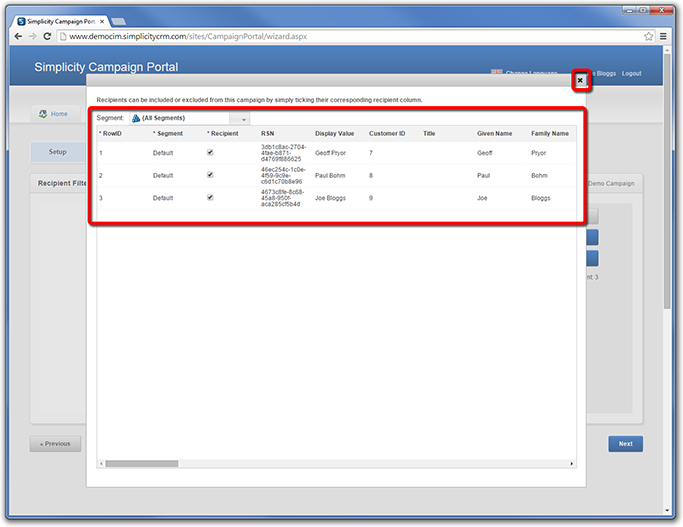Click the Customer ID column header
Screen dimensions: 683x527
(387, 134)
